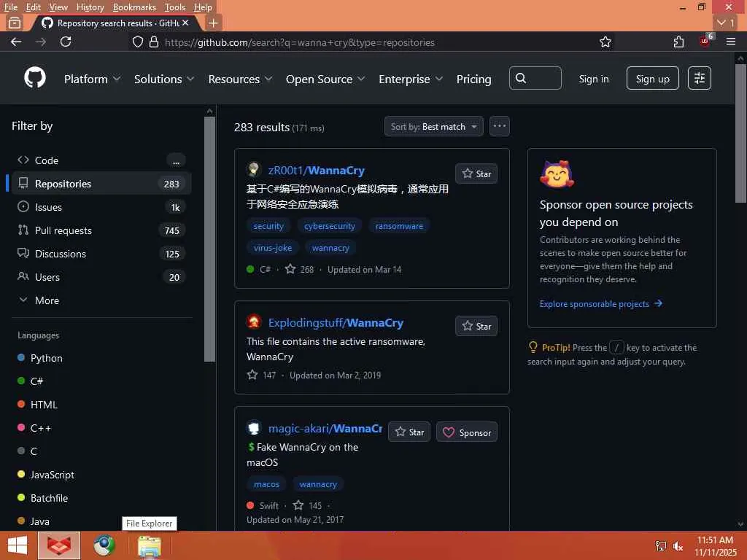Click the Pricing link
This screenshot has height=560, width=747.
coord(473,79)
